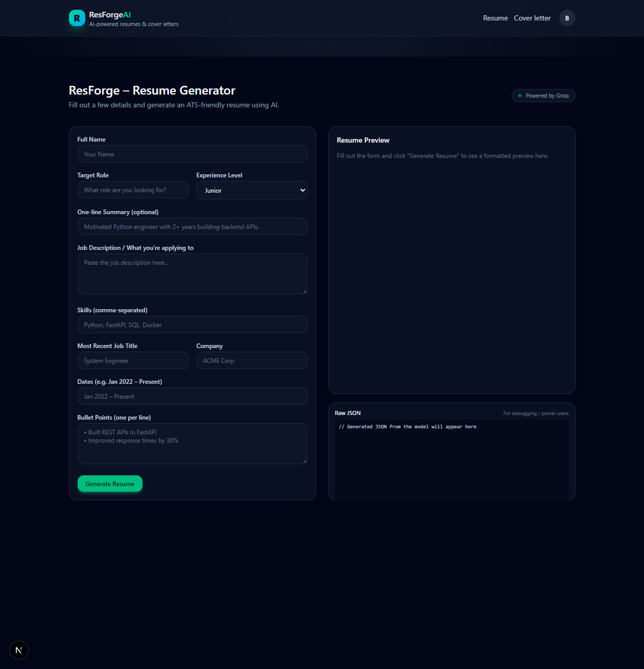Select the One-line Summary field
The image size is (644, 669).
[x=192, y=226]
